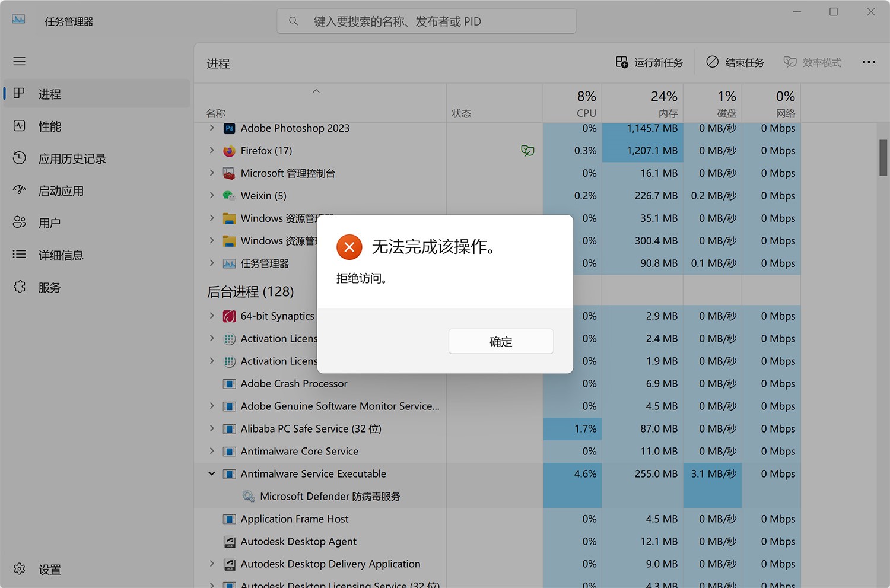Click the process list vertical scrollbar thumb

[x=883, y=157]
